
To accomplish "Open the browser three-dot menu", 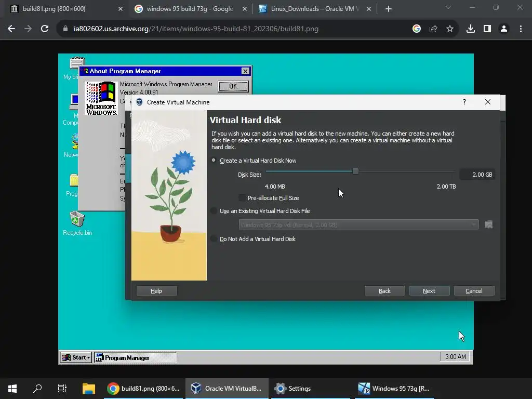I will tap(521, 29).
